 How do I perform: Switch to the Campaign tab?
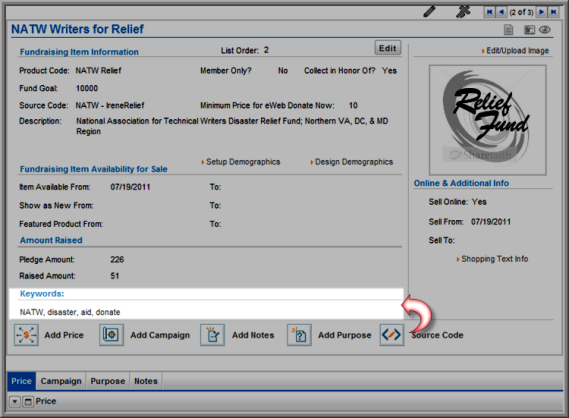[x=61, y=381]
